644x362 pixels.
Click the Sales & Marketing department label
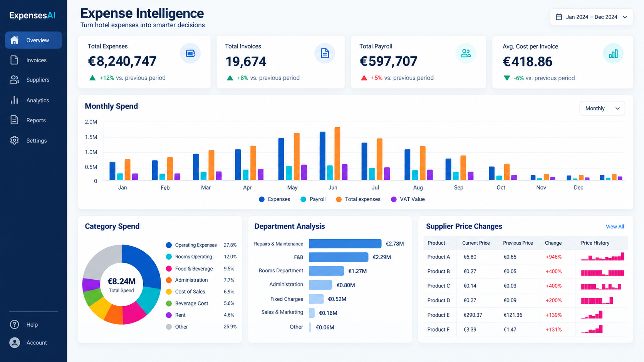282,312
